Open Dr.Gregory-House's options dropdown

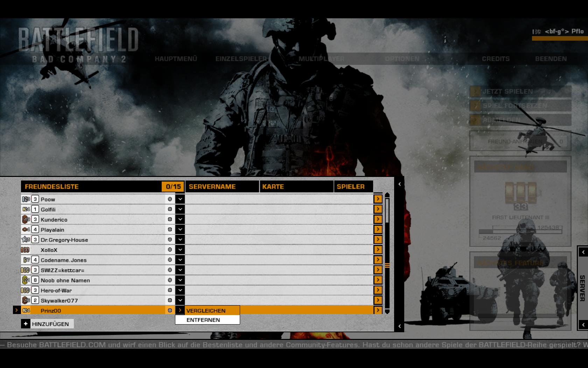[x=180, y=240]
